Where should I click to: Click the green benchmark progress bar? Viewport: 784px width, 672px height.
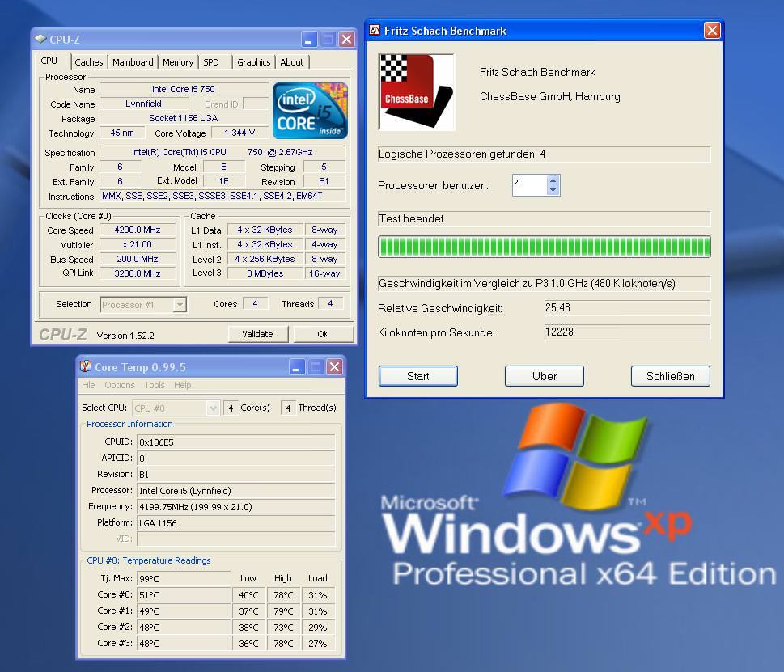coord(544,247)
